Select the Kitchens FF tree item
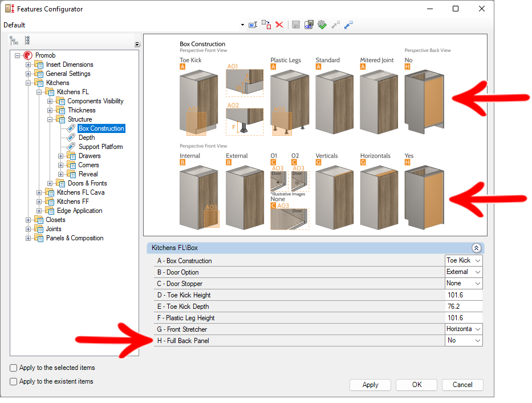 click(x=72, y=201)
